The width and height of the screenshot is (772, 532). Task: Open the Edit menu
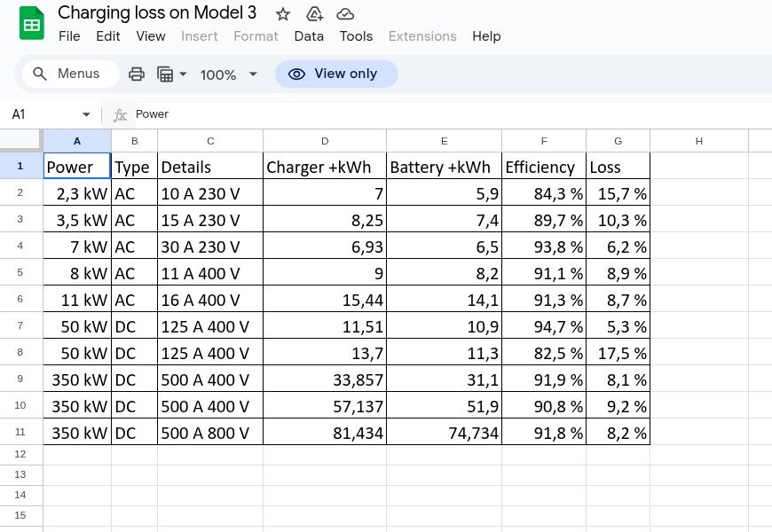108,36
